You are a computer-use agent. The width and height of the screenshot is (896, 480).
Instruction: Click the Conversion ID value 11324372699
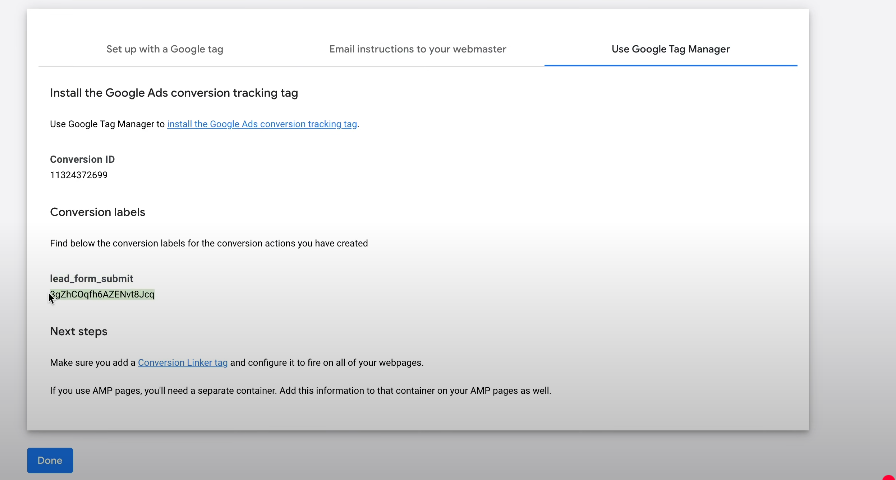point(79,175)
